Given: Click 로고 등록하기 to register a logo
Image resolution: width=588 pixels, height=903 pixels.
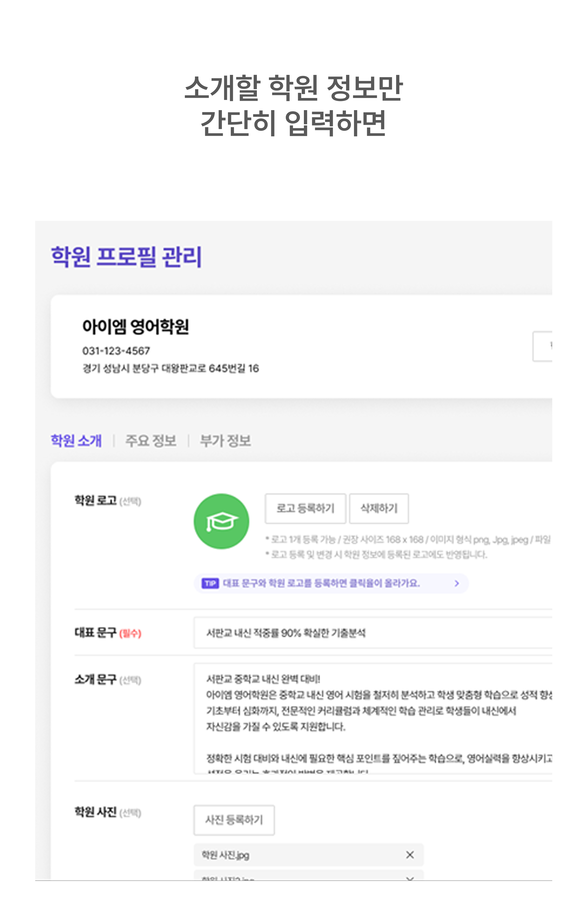Looking at the screenshot, I should click(305, 509).
